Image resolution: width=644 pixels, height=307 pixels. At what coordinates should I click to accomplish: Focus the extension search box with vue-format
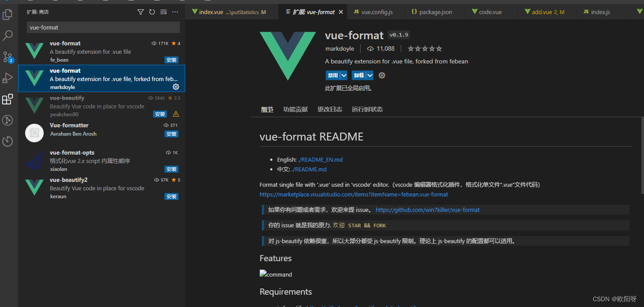pyautogui.click(x=103, y=27)
